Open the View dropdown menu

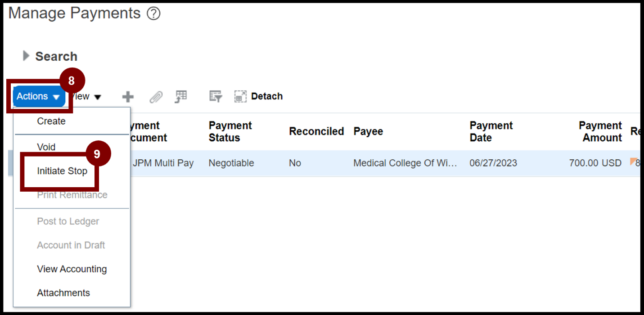click(x=86, y=96)
